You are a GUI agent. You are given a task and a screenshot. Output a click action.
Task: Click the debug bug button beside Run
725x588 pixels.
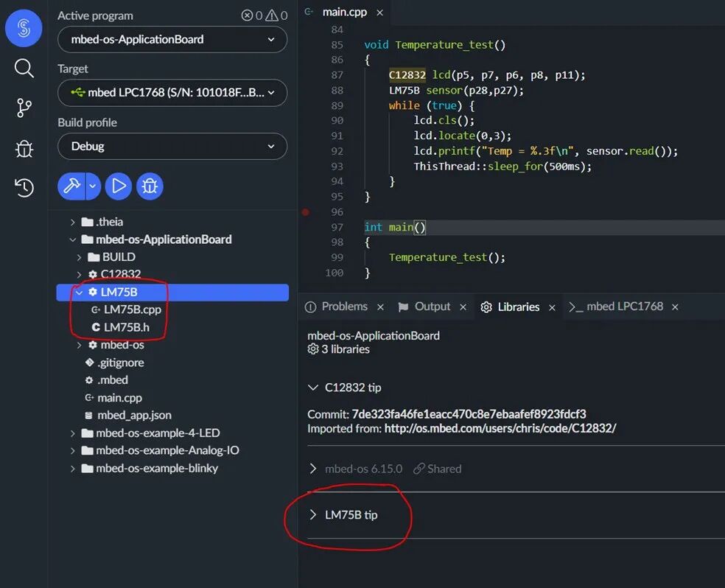tap(150, 186)
